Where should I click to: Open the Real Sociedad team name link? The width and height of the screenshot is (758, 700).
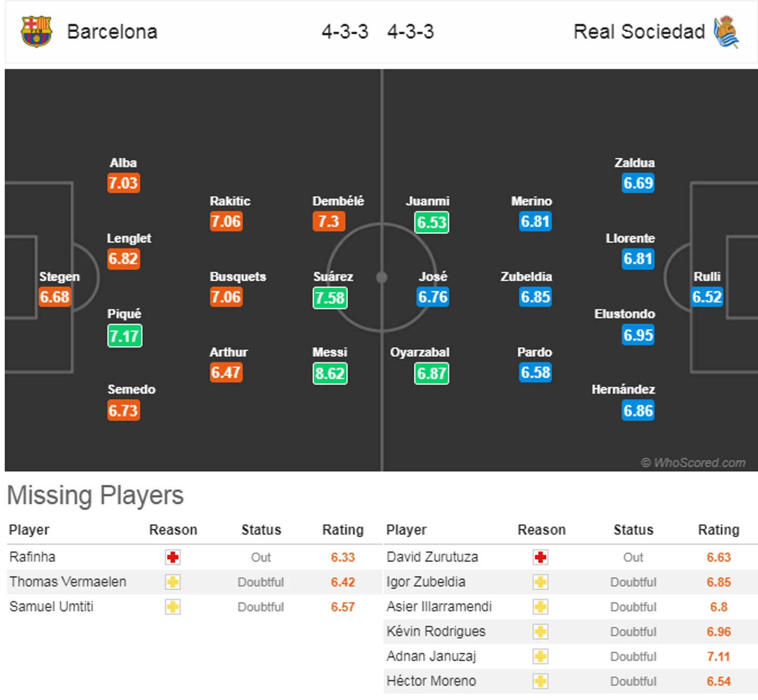pyautogui.click(x=639, y=32)
